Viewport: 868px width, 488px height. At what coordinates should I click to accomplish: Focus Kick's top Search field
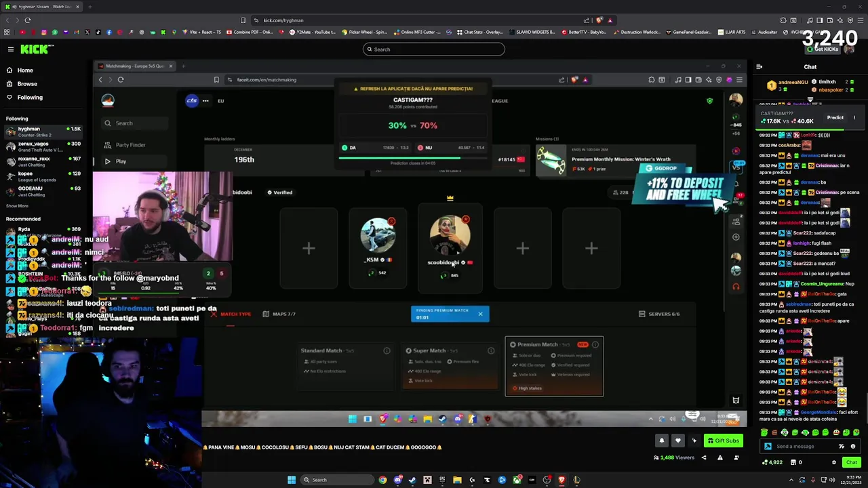click(x=434, y=49)
